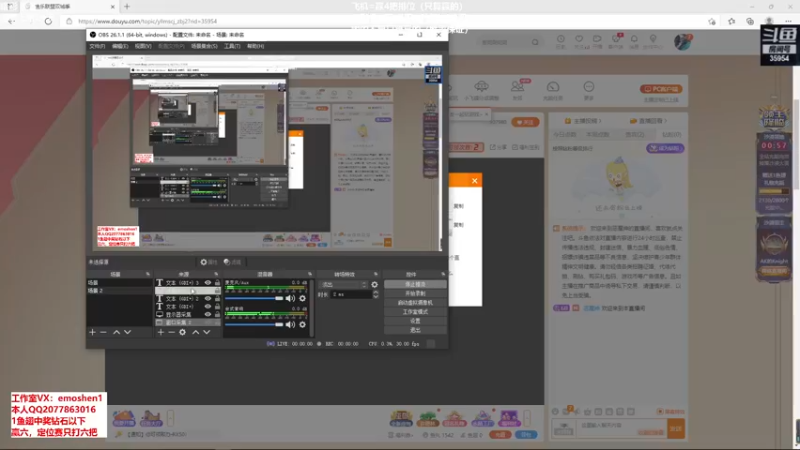
Task: Select 场景 2 in Scenes list
Action: pyautogui.click(x=119, y=290)
